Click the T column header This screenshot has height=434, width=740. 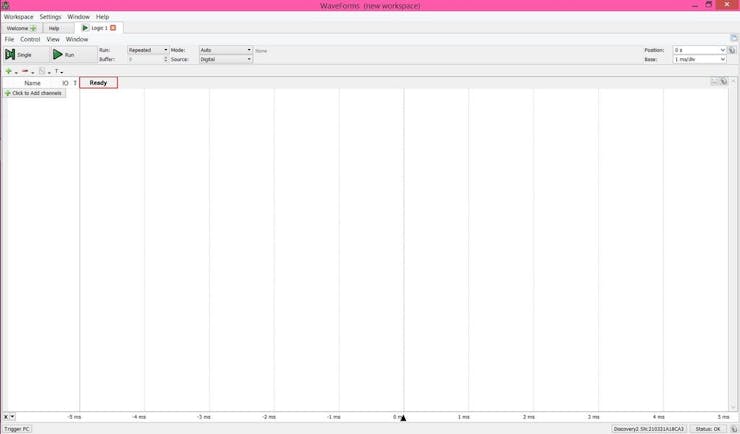click(x=75, y=83)
